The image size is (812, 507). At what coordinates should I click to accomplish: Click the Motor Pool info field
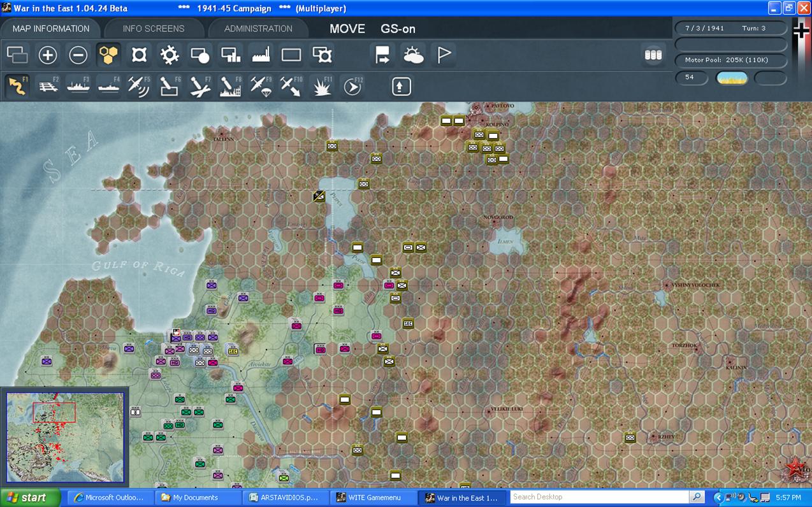tap(730, 60)
